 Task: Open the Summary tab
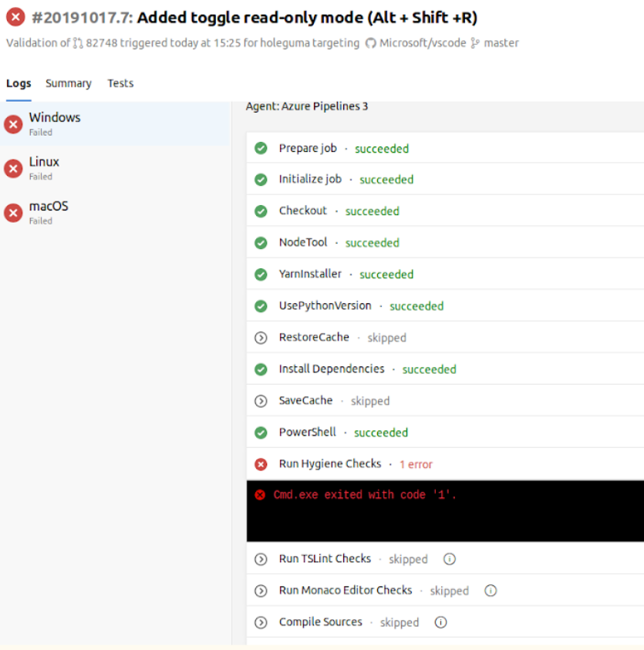(x=69, y=83)
